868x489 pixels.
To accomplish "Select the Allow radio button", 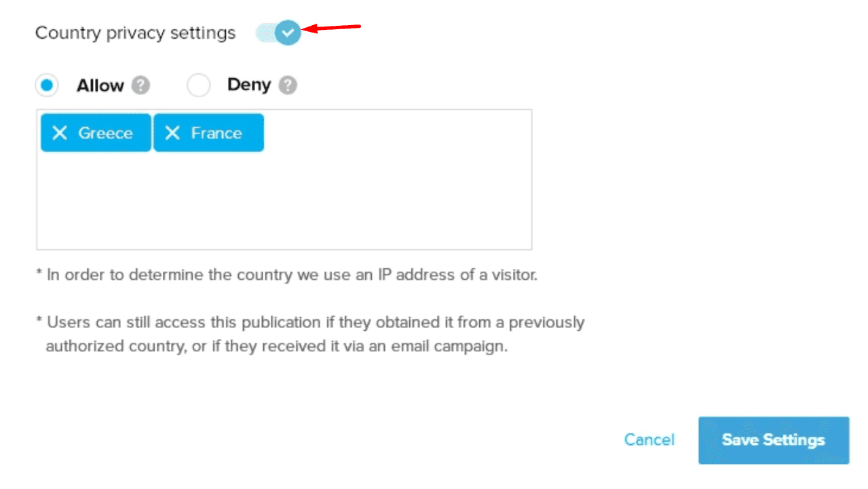I will (x=46, y=86).
